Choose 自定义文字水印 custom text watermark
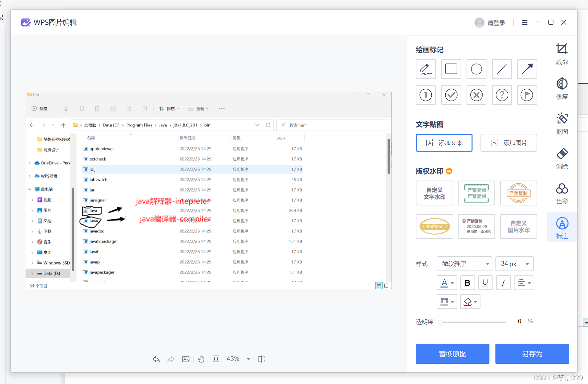This screenshot has width=588, height=384. [x=434, y=193]
